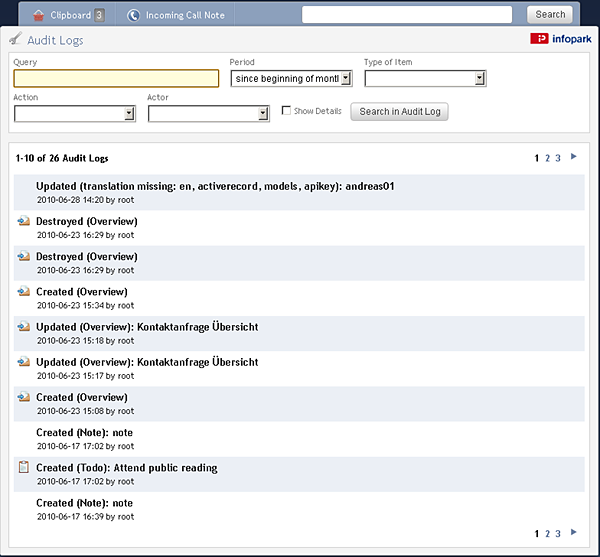Click Search in Audit Log button

399,111
